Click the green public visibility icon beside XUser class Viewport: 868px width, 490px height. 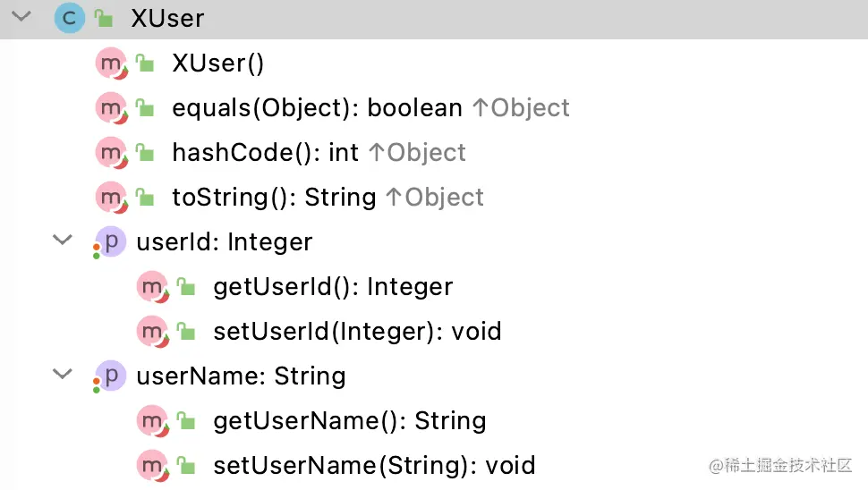104,18
